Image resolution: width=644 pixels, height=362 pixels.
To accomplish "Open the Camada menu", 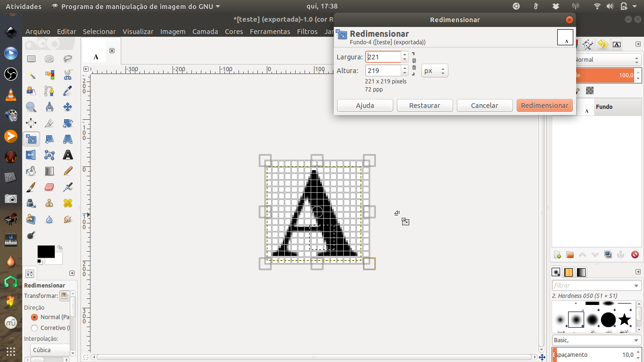I will click(205, 32).
